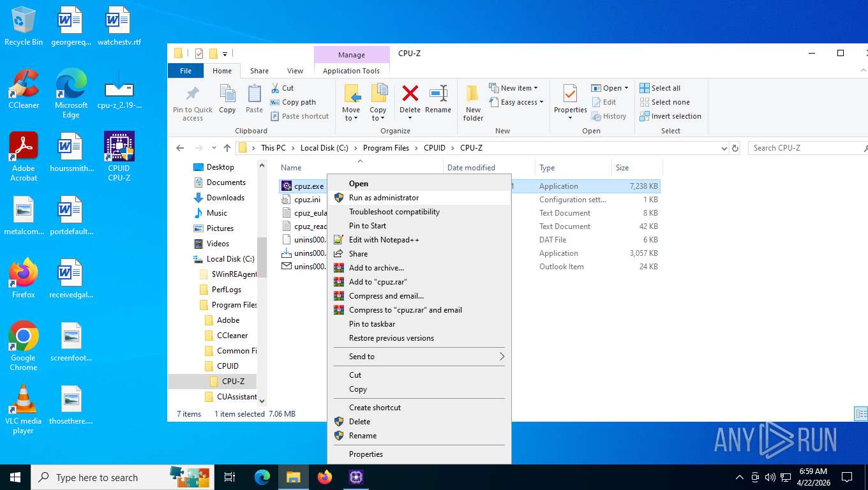The image size is (868, 490).
Task: Open the New item dropdown
Action: coord(514,88)
